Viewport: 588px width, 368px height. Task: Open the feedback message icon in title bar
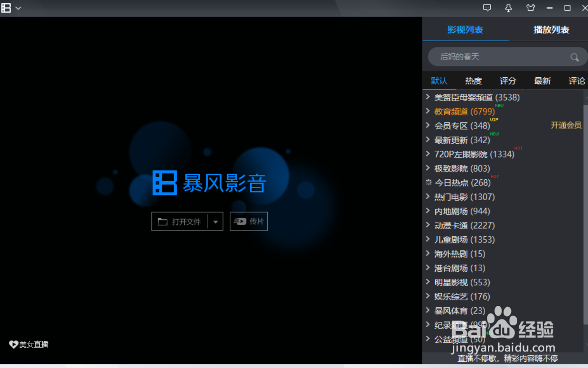point(487,8)
